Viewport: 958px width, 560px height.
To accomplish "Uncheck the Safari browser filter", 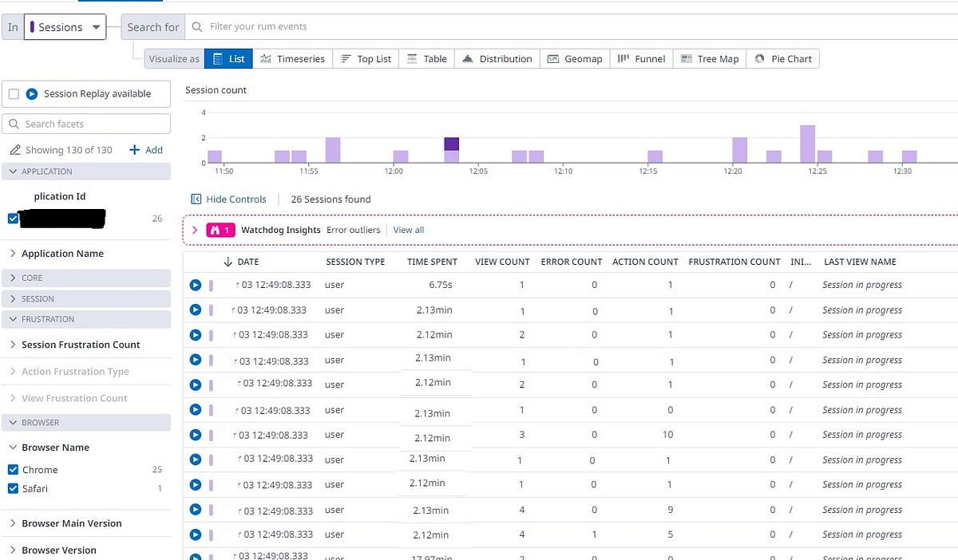I will (12, 488).
